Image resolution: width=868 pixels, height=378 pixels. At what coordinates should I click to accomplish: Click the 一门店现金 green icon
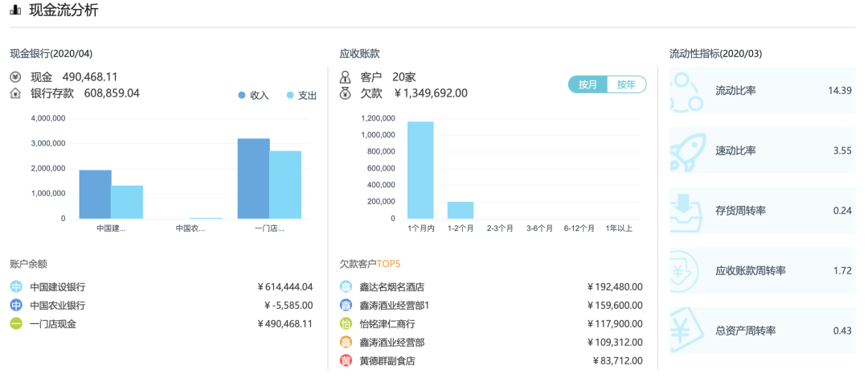16,324
